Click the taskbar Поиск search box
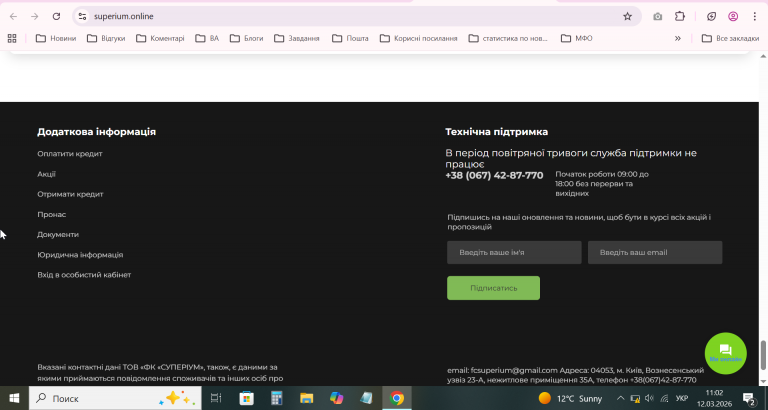This screenshot has height=410, width=768. [115, 398]
